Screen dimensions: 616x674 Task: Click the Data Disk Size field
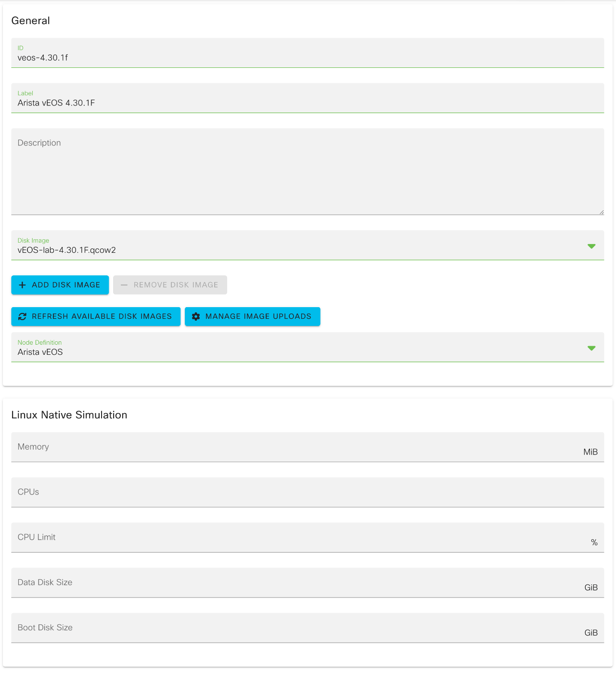(x=308, y=583)
